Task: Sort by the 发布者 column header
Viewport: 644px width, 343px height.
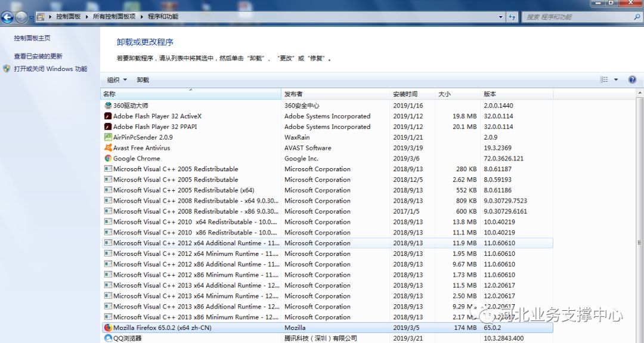Action: (336, 94)
